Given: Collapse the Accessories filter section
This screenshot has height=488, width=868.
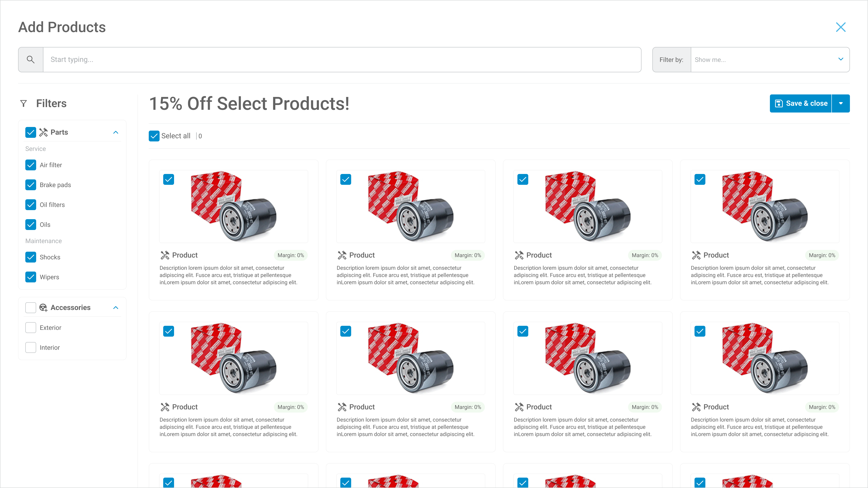Looking at the screenshot, I should tap(116, 307).
